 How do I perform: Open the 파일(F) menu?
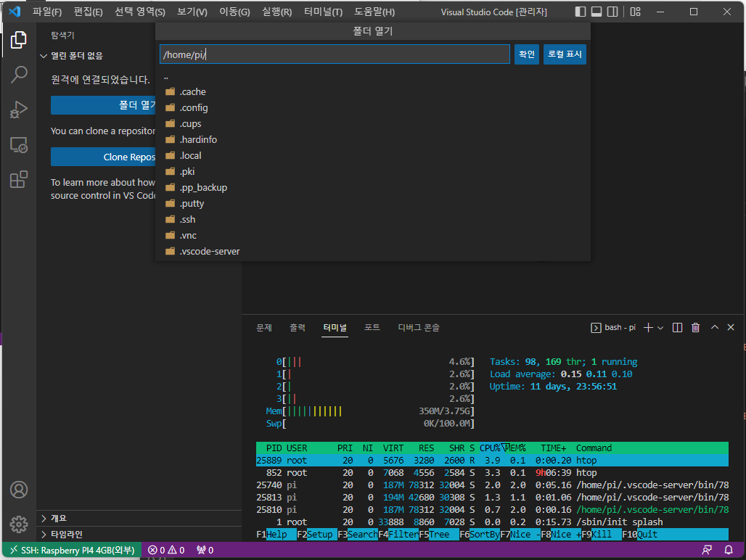point(47,12)
